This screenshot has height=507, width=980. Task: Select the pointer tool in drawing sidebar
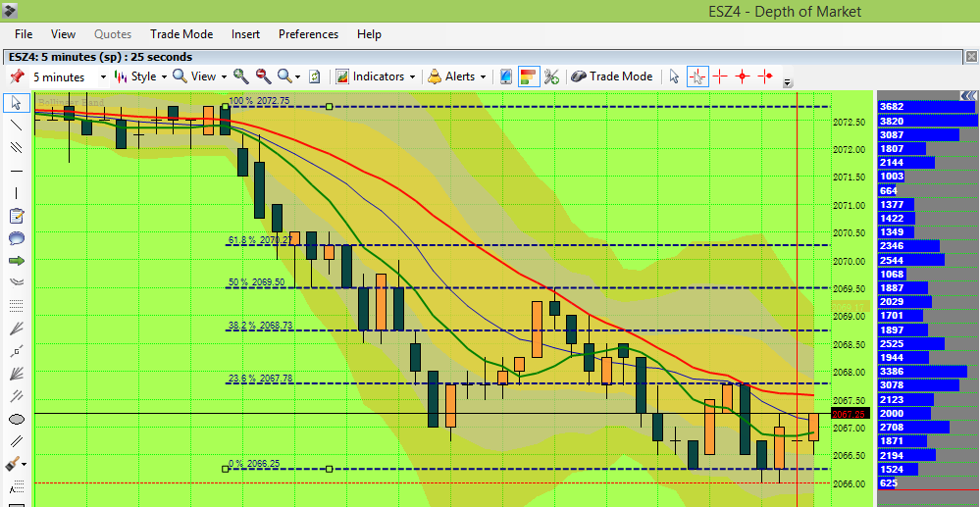coord(17,103)
